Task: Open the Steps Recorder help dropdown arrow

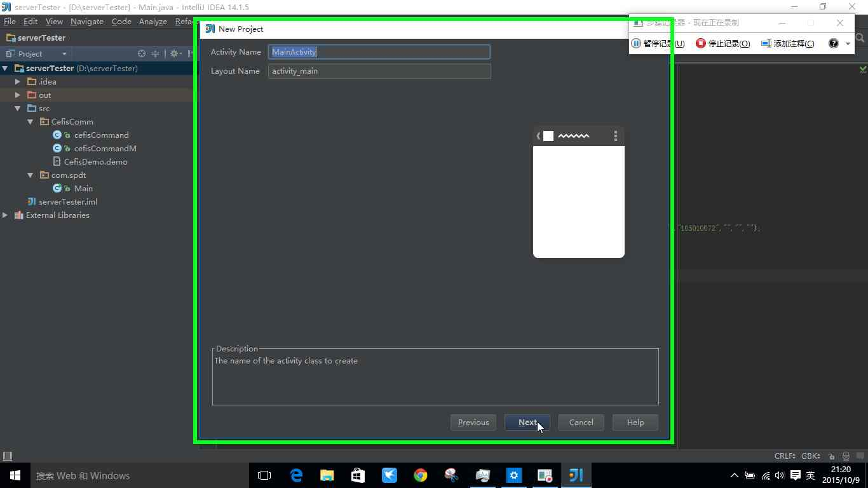Action: tap(848, 44)
